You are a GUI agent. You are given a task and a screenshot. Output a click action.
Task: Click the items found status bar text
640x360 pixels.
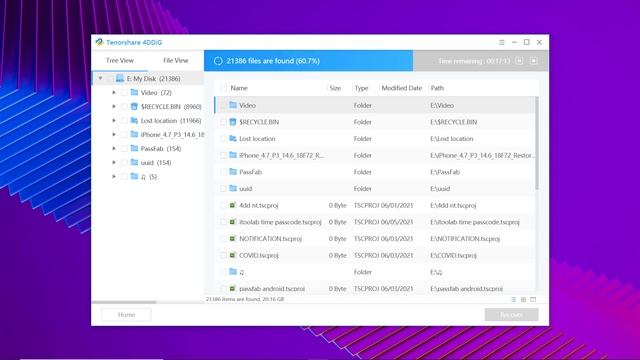click(245, 299)
